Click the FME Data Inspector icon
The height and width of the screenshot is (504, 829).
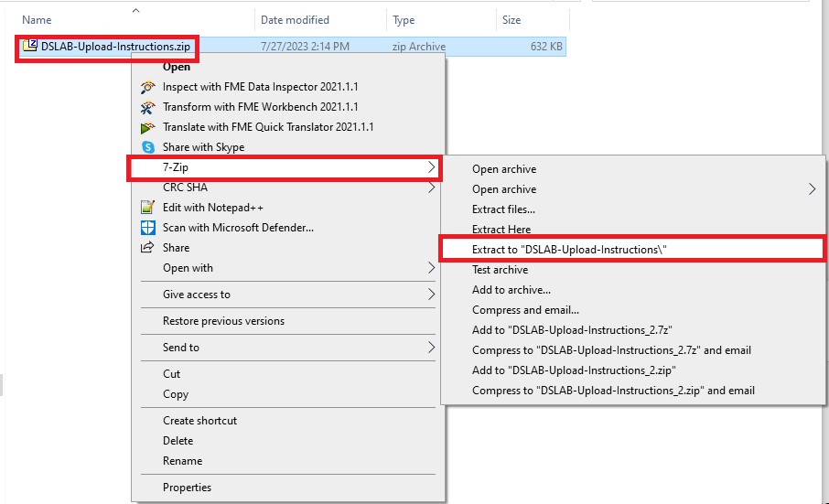[x=148, y=87]
